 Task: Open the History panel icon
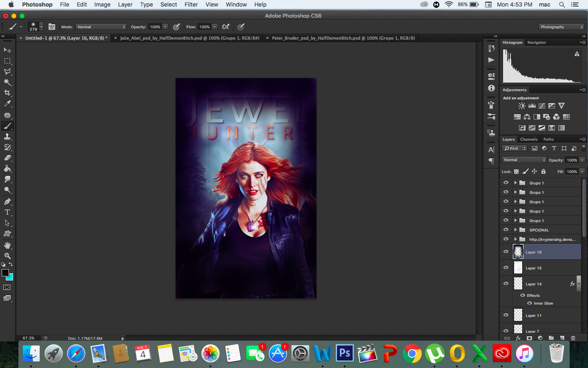tap(491, 48)
